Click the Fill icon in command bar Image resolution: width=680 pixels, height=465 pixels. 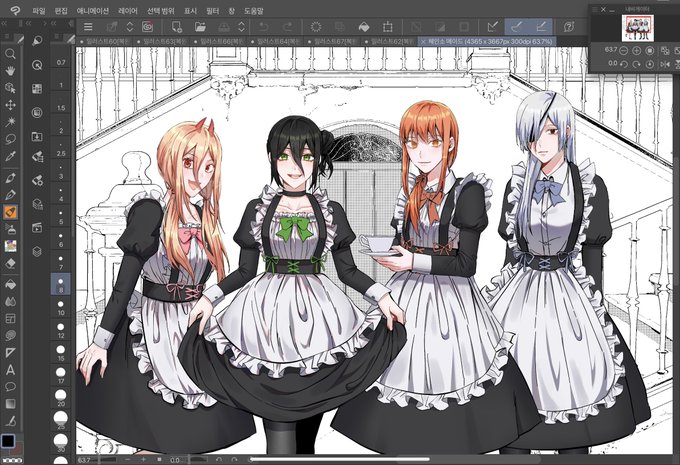(364, 27)
